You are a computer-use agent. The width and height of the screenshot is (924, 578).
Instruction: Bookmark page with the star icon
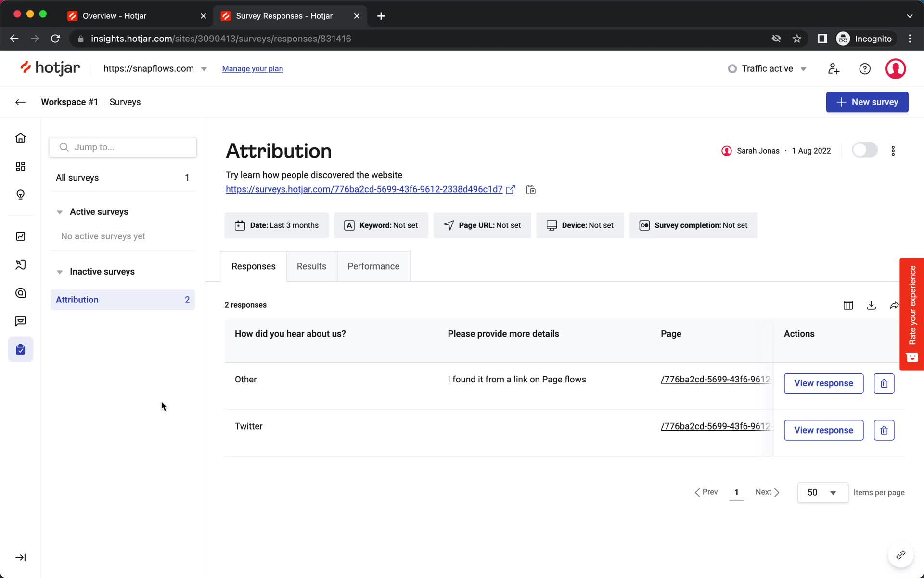point(797,39)
